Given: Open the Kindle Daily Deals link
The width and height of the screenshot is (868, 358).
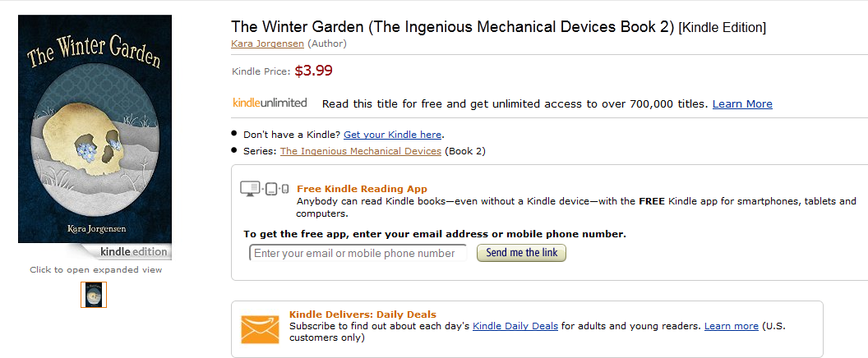Looking at the screenshot, I should (x=515, y=326).
